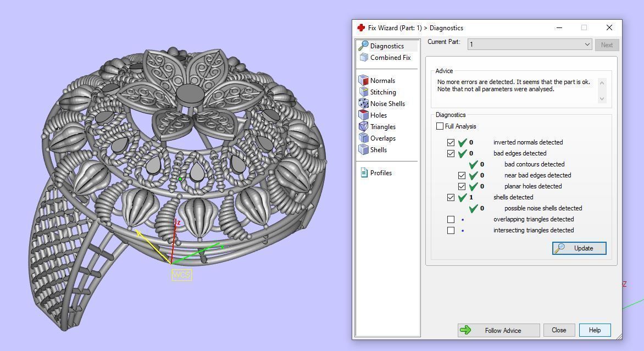Open the Diagnostics magnifier icon
This screenshot has width=644, height=351.
click(363, 46)
